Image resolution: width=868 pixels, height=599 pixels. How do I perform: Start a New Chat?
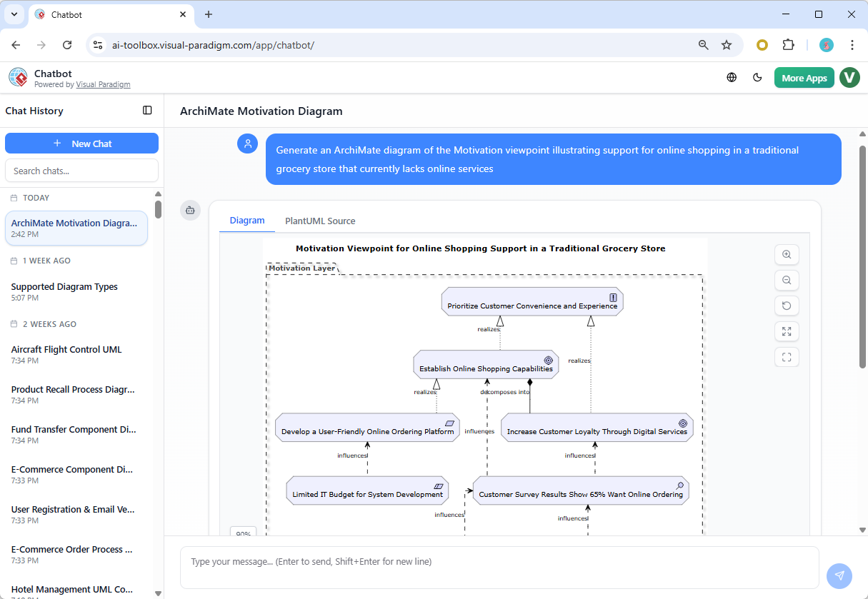coord(81,143)
